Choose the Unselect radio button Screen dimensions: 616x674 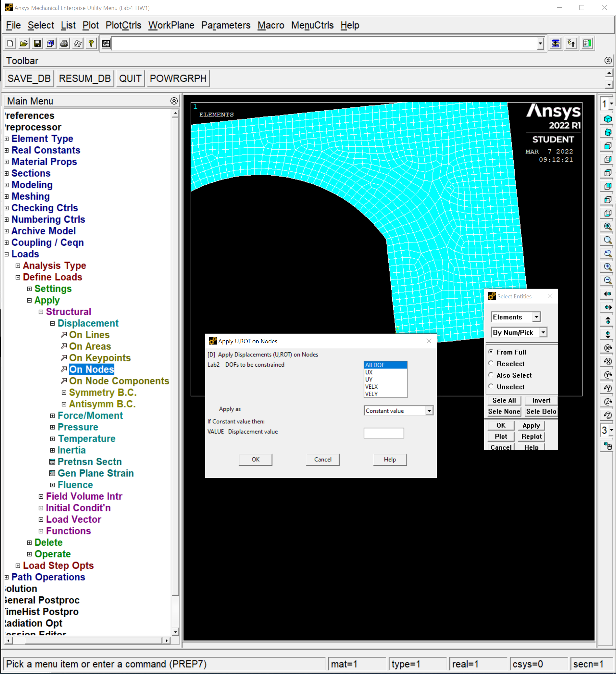[491, 387]
